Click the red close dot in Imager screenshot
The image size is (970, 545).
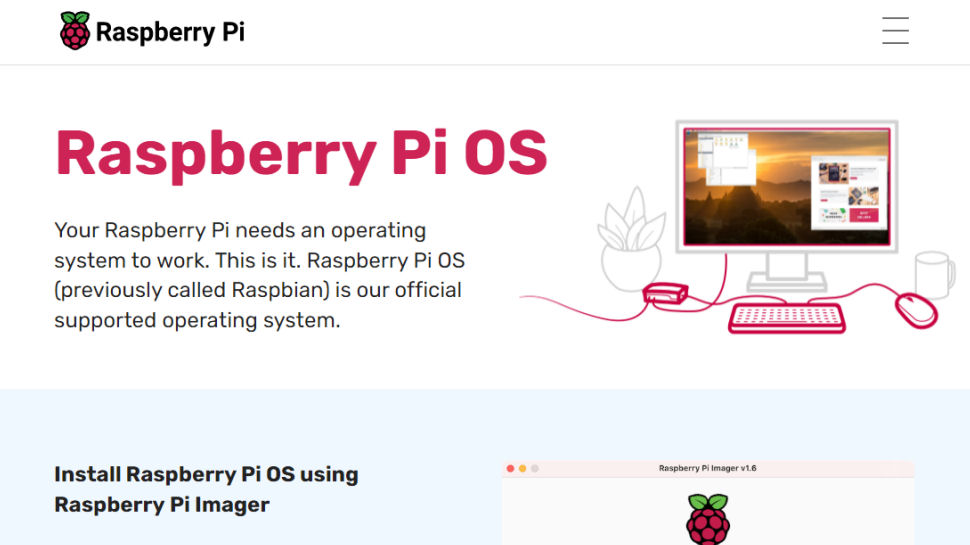(510, 468)
